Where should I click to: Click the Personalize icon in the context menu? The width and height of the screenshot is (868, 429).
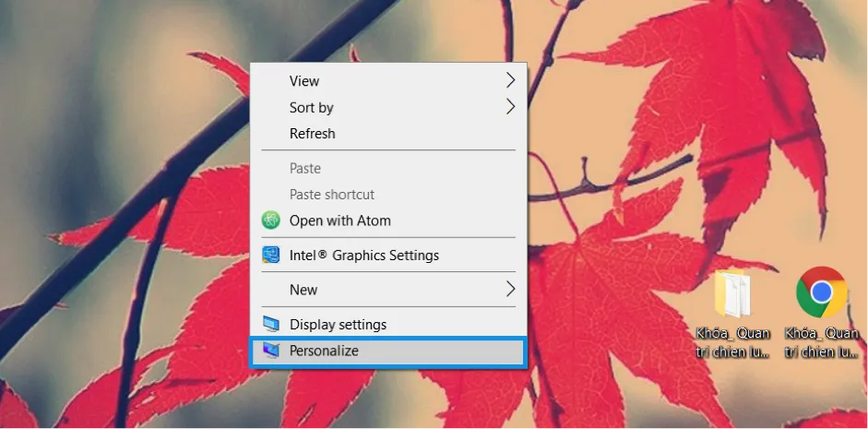pyautogui.click(x=271, y=352)
